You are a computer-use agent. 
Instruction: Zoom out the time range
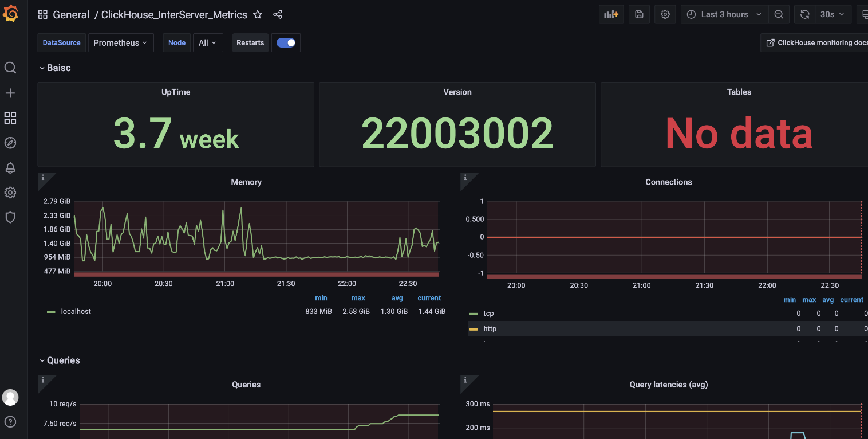779,14
